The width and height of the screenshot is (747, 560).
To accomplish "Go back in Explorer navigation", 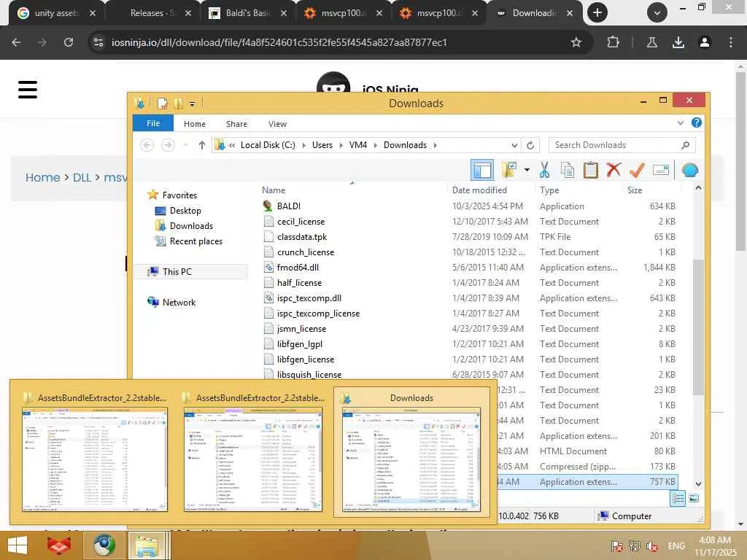I will point(147,145).
